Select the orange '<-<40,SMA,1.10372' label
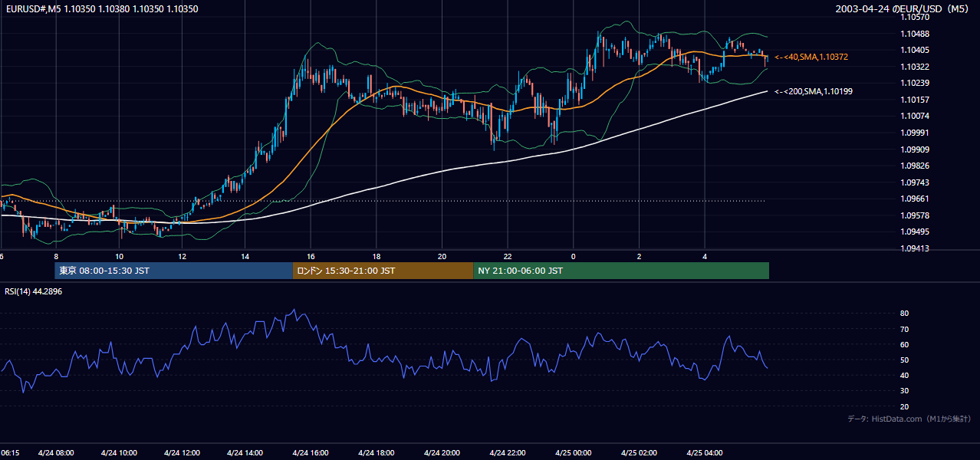Screen dimensions: 980x460 (x=811, y=57)
